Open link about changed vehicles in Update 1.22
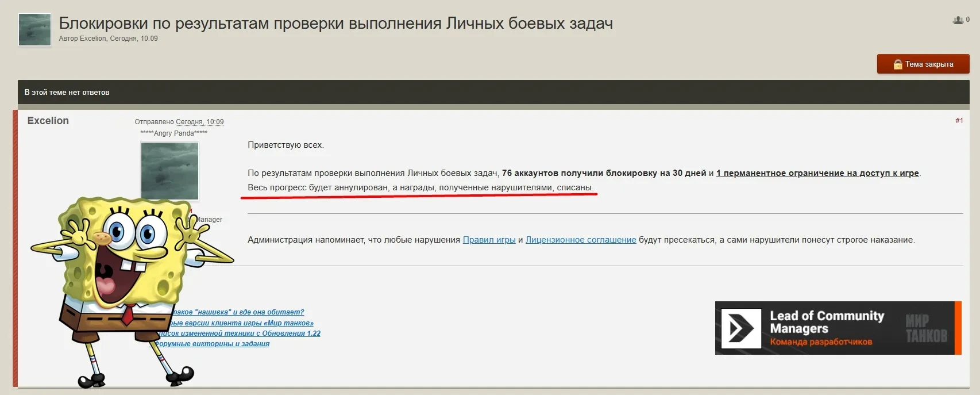Screen dimensions: 980x395 (x=240, y=333)
